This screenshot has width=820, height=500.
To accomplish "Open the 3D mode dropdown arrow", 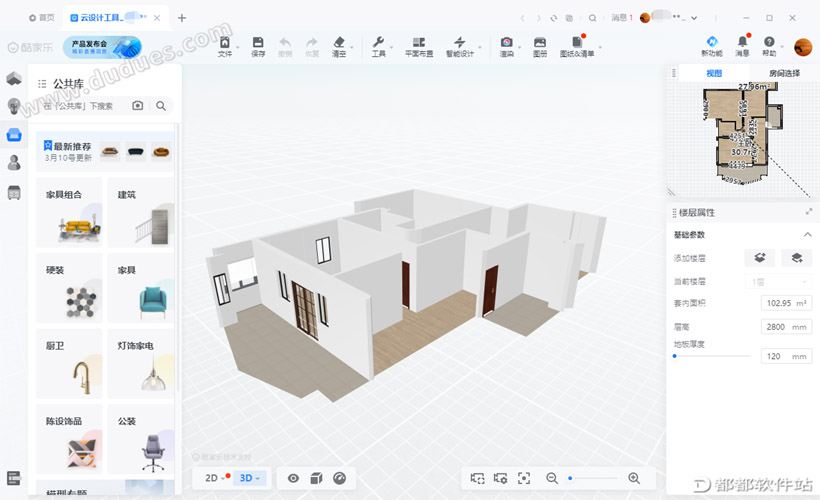I will click(258, 479).
